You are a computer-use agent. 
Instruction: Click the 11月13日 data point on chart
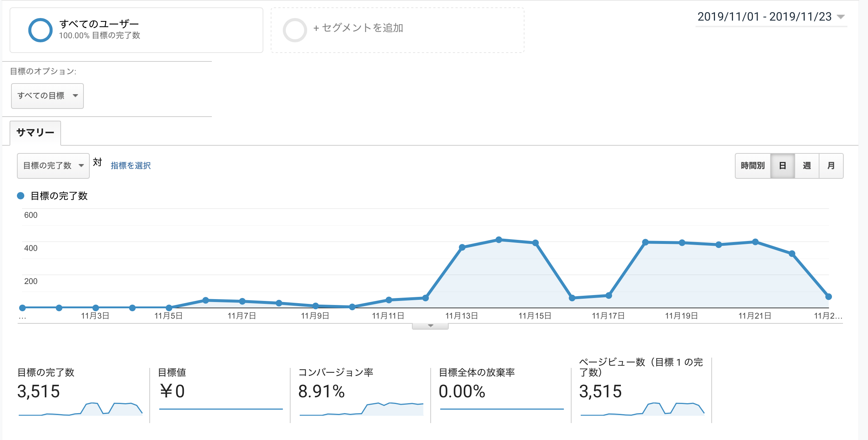tap(462, 247)
